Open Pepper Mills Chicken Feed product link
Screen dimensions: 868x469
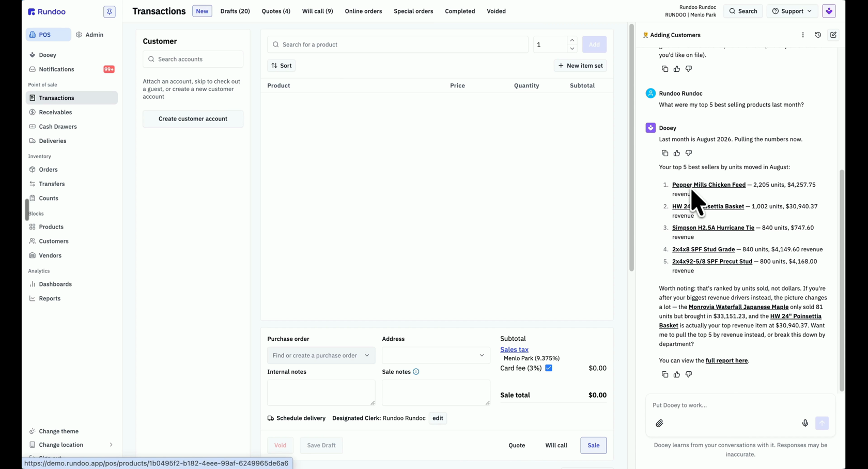tap(709, 185)
